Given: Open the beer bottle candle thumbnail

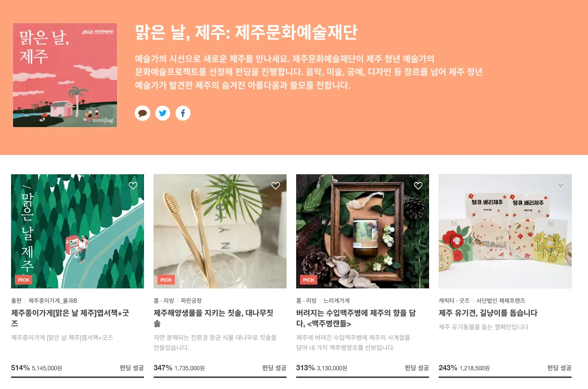Looking at the screenshot, I should [x=363, y=231].
